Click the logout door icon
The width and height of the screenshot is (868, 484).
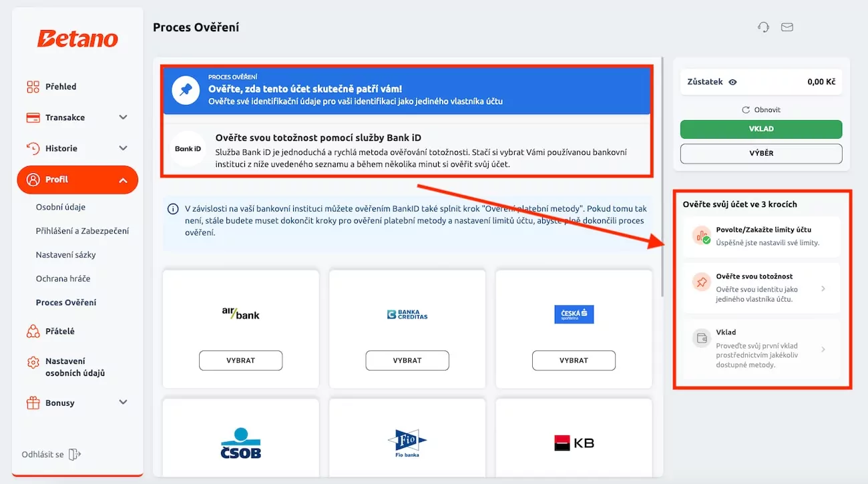[75, 455]
